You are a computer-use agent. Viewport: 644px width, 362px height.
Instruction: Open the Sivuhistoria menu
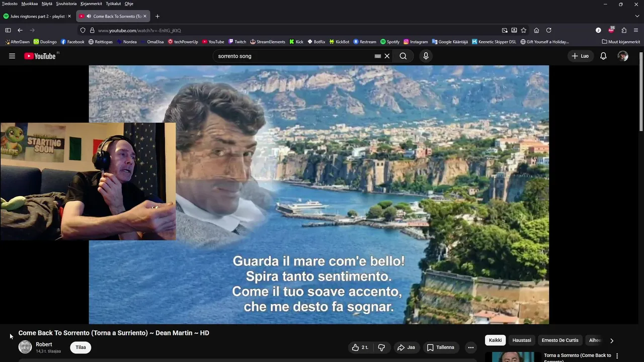point(66,4)
